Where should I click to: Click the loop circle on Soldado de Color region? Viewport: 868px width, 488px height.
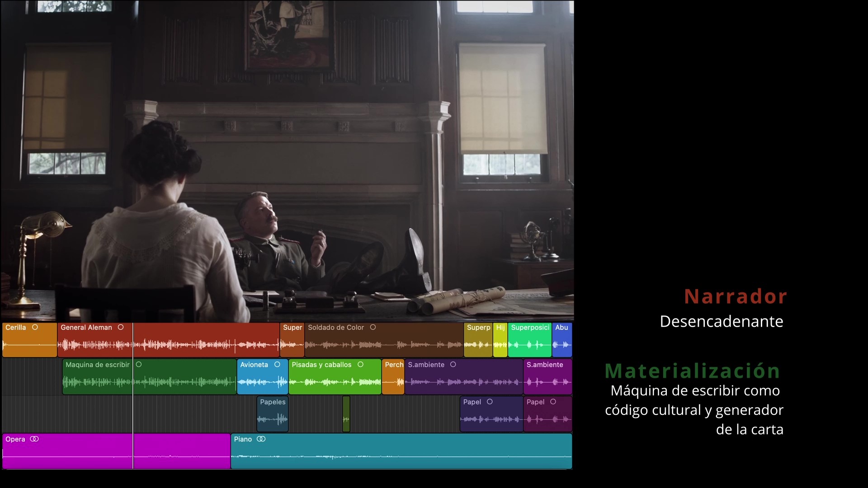click(x=373, y=327)
